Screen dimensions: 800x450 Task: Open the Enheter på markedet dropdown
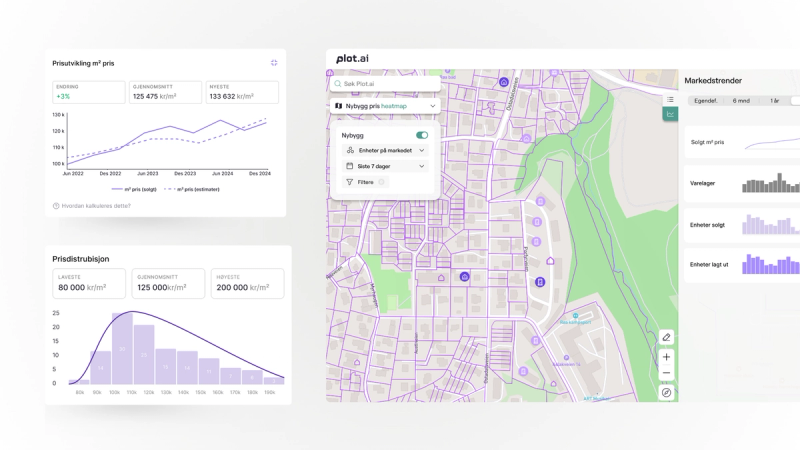[385, 150]
